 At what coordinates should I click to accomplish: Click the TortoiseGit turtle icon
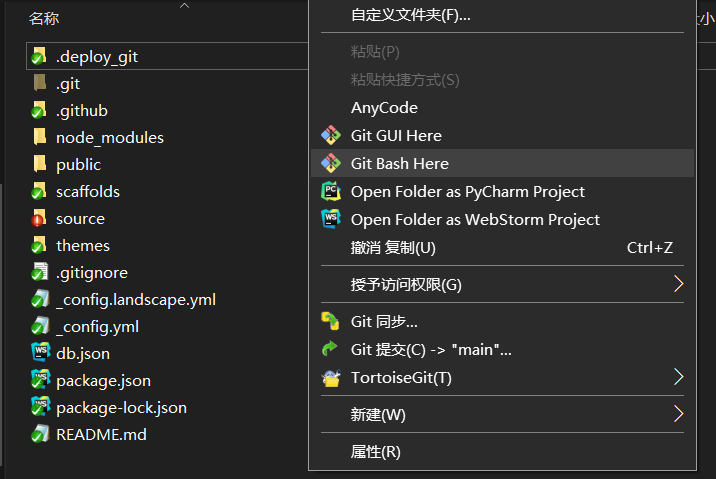[x=331, y=378]
